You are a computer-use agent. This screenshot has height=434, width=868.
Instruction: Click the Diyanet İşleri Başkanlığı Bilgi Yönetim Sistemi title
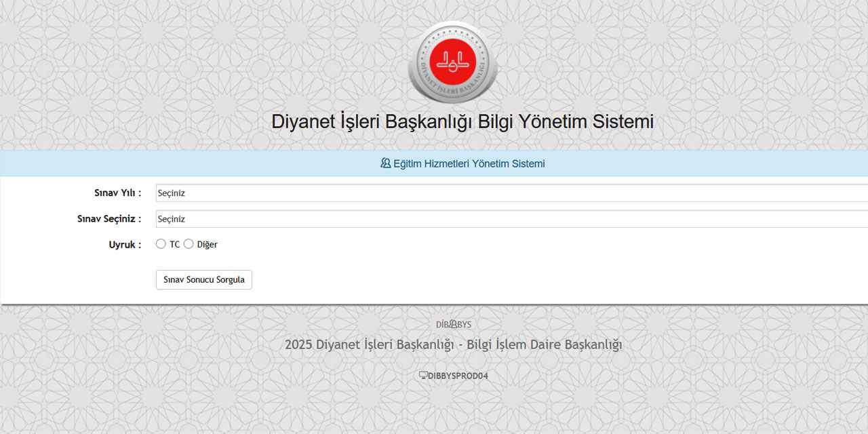point(462,122)
